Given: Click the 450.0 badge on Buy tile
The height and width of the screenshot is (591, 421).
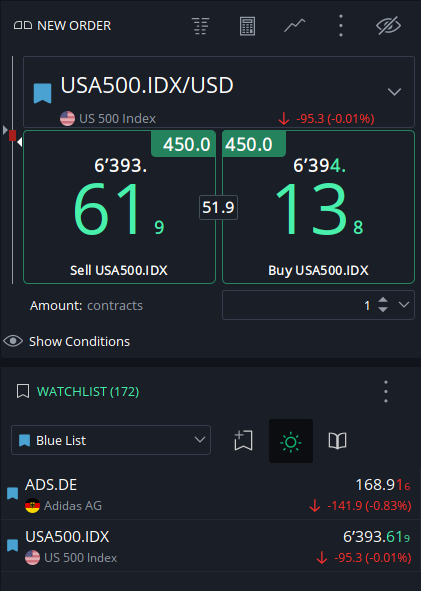Looking at the screenshot, I should pyautogui.click(x=254, y=144).
